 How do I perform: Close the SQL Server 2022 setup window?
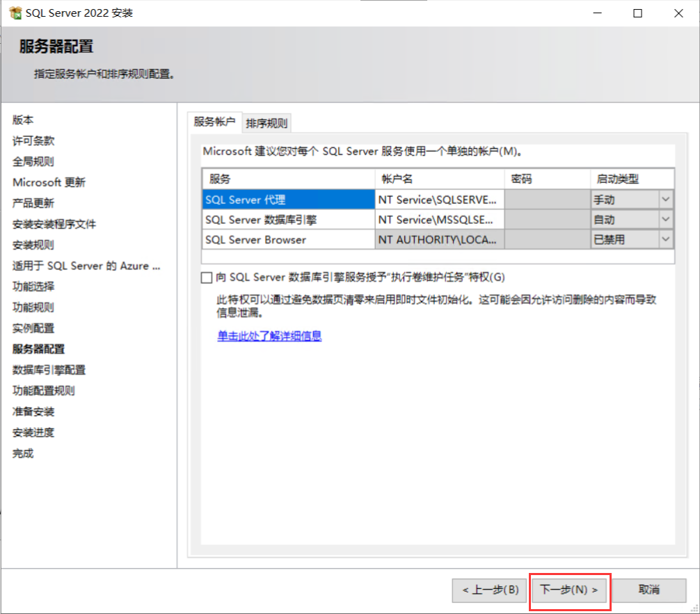[x=678, y=13]
